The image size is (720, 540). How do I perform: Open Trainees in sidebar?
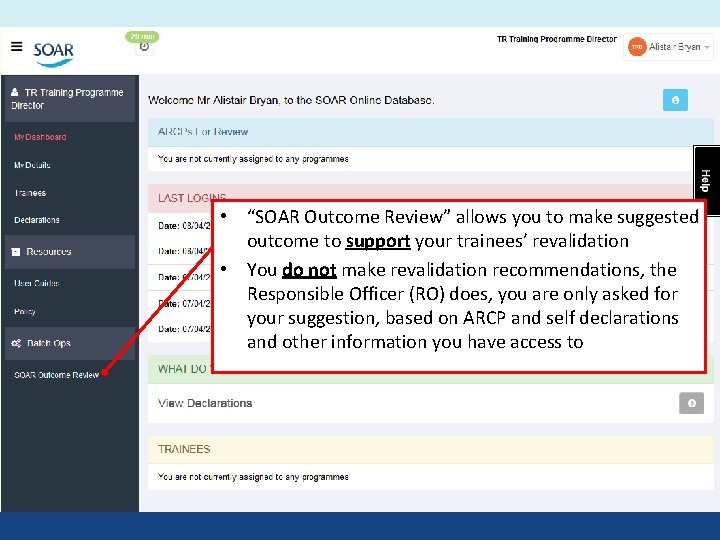tap(30, 193)
